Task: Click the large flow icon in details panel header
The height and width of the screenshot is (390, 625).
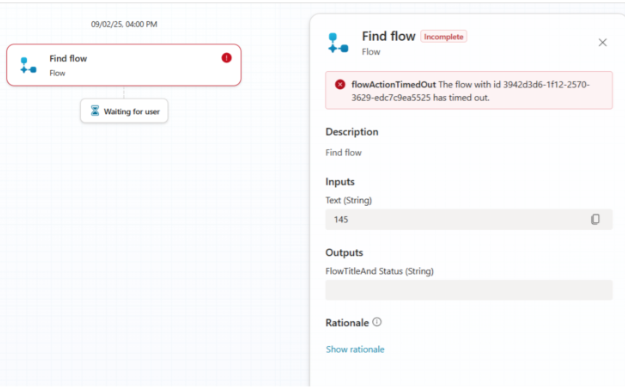Action: [x=338, y=43]
